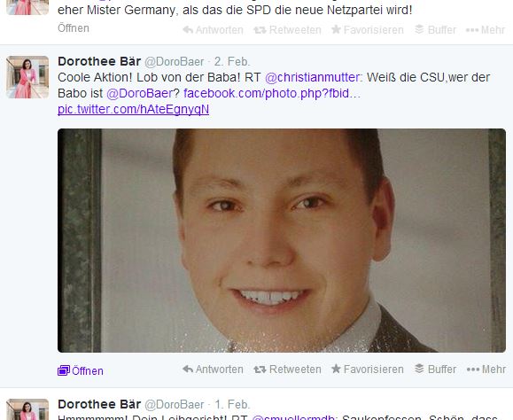This screenshot has width=513, height=420.
Task: Click the retweet arrows icon under the photo tweet
Action: pyautogui.click(x=260, y=369)
